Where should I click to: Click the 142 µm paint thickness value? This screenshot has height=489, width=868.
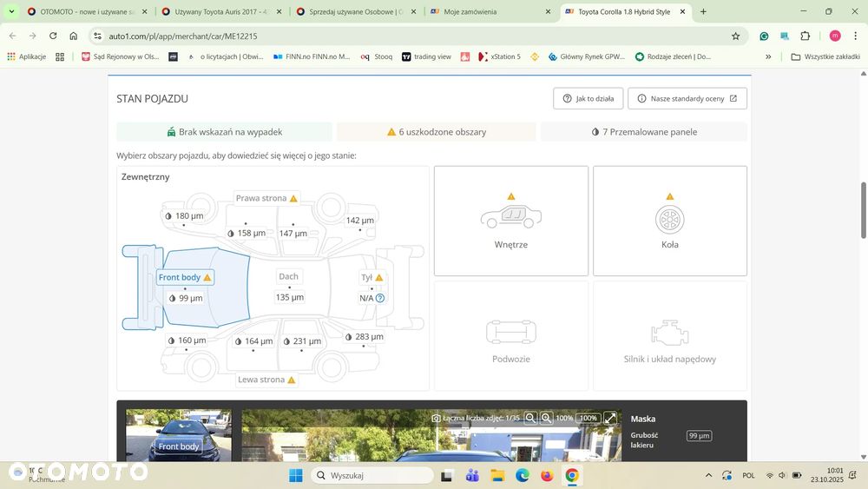pos(360,220)
